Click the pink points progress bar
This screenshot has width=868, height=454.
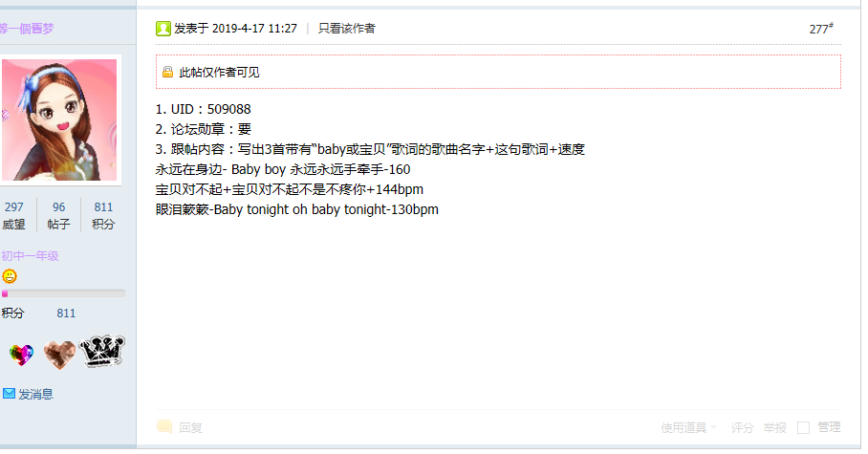[x=64, y=293]
